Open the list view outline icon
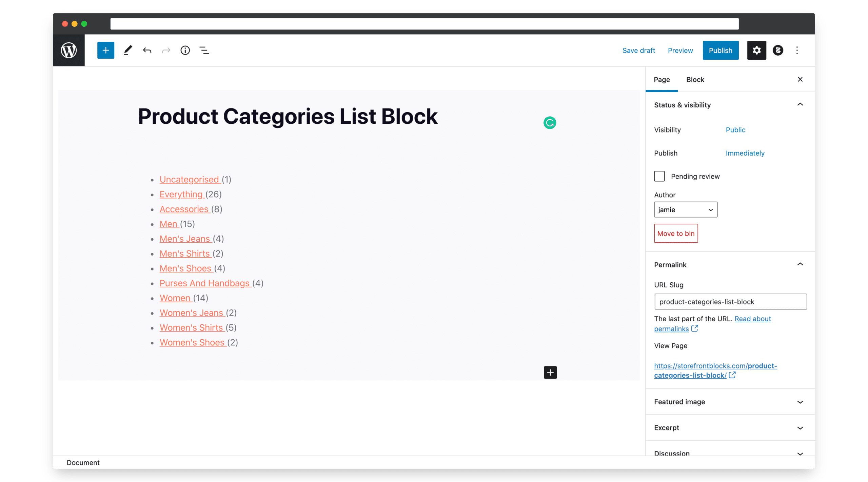 click(x=204, y=50)
